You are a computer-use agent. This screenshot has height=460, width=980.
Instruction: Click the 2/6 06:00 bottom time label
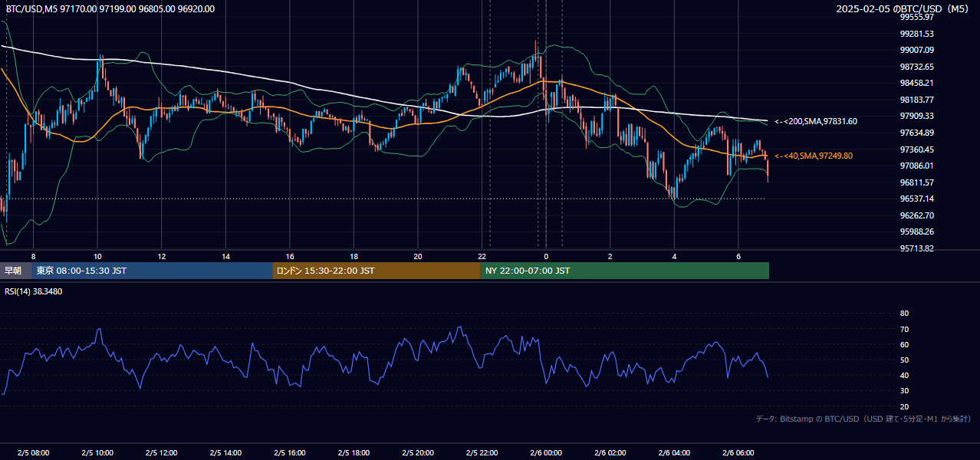coord(738,453)
